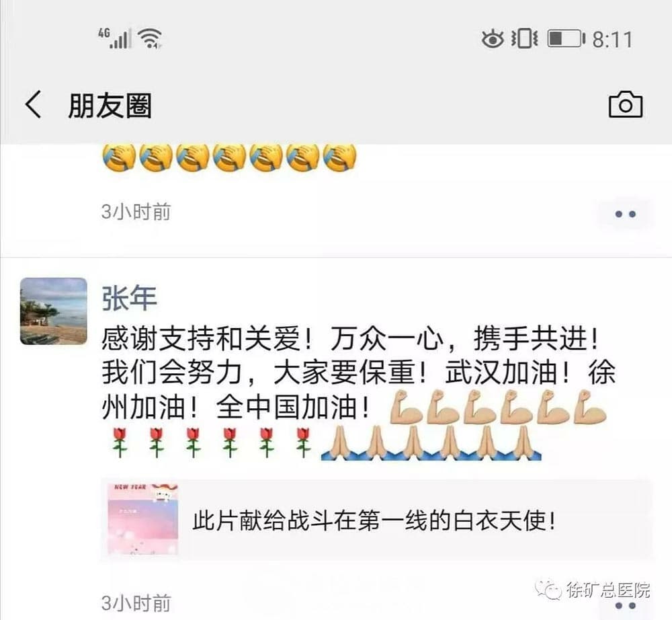
Task: Tap the battery level indicator
Action: coord(566,38)
